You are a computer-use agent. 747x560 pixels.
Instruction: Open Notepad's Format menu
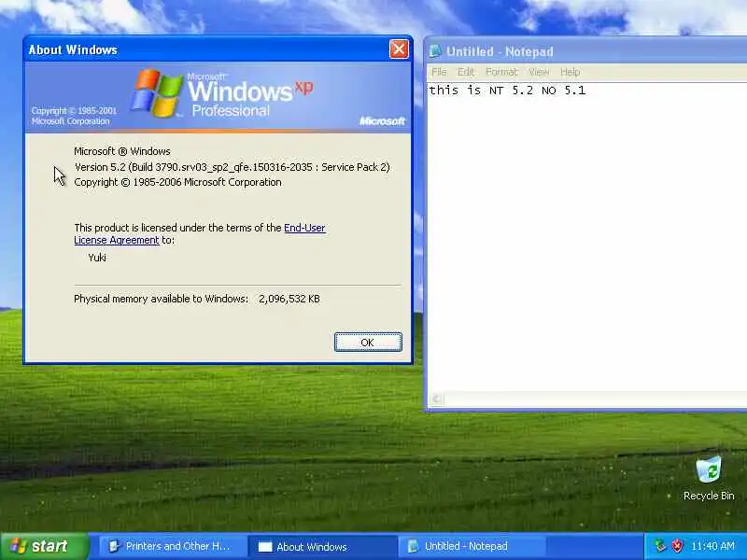coord(501,72)
